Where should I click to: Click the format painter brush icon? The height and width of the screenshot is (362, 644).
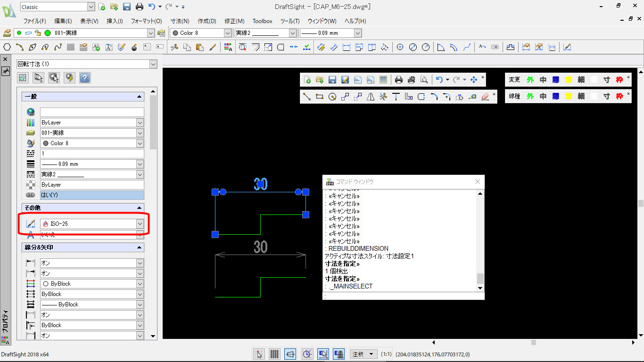coord(212,47)
